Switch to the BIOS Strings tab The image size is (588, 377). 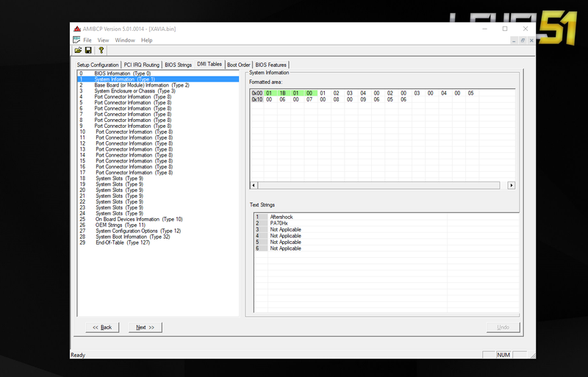tap(178, 65)
